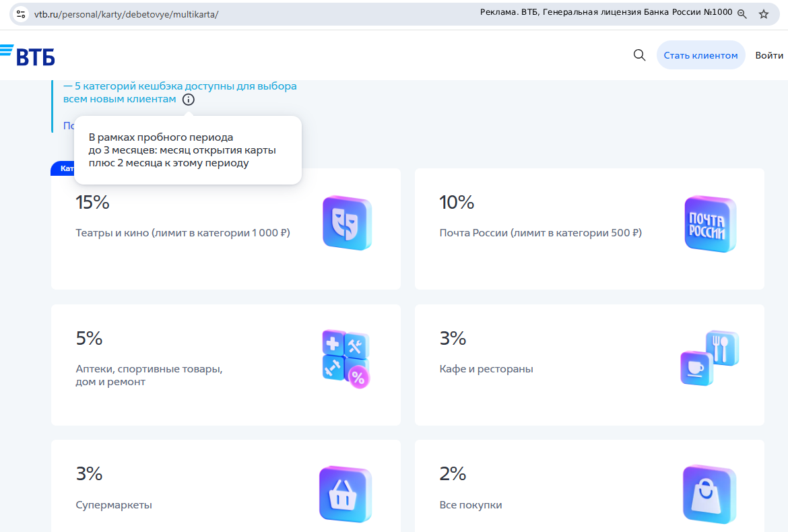Select the 10% Почта России card
The height and width of the screenshot is (532, 788).
click(x=589, y=228)
